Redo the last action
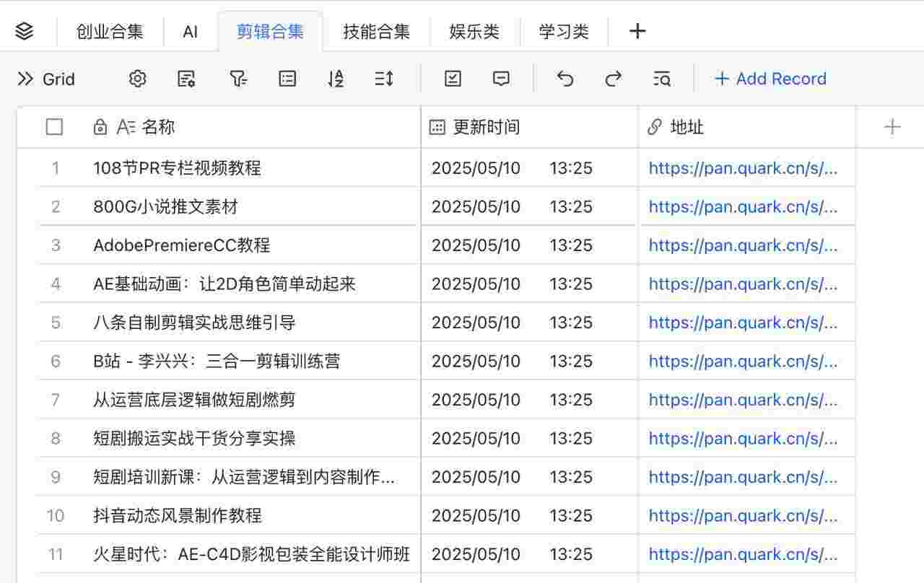 click(613, 79)
